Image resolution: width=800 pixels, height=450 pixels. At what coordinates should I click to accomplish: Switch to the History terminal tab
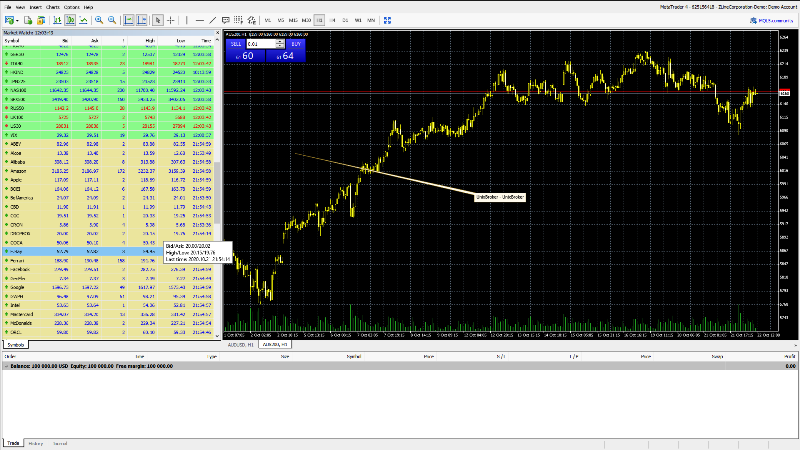36,443
